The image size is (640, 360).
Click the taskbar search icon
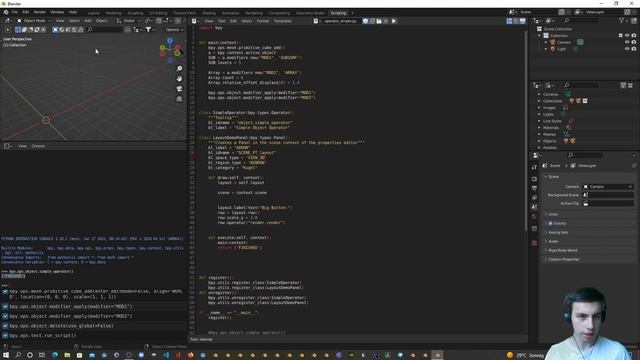(18, 355)
